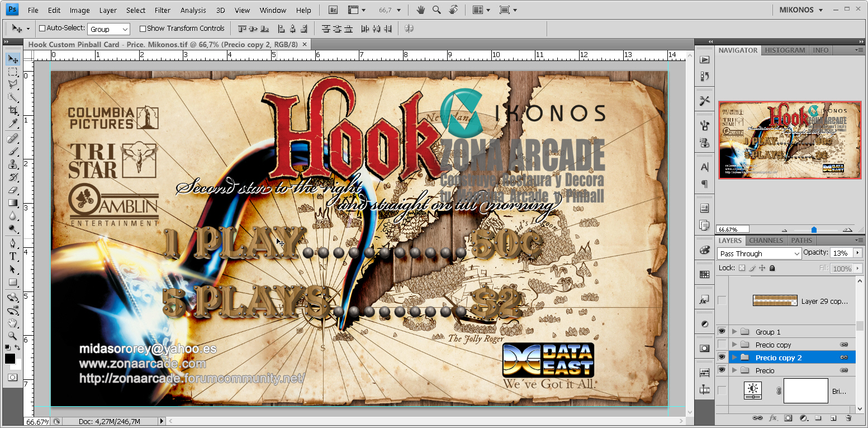Launch Bridge from the application bar
Image resolution: width=868 pixels, height=428 pixels.
pos(332,10)
